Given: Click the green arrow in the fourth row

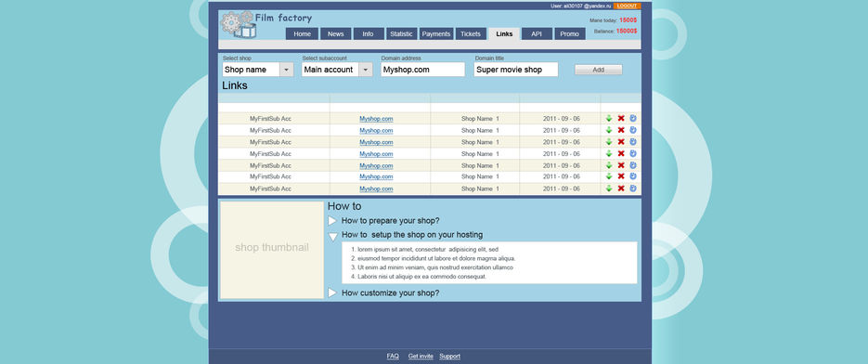Looking at the screenshot, I should [608, 153].
